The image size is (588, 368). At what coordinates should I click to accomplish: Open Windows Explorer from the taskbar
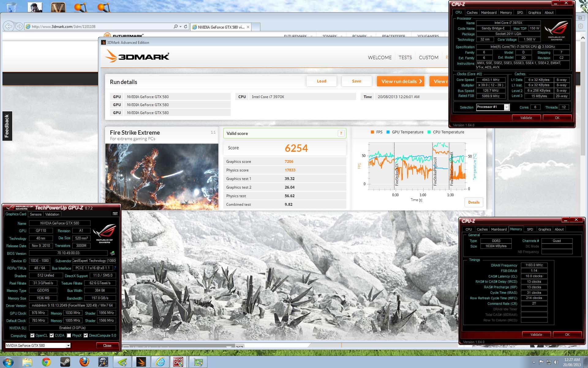[x=27, y=362]
